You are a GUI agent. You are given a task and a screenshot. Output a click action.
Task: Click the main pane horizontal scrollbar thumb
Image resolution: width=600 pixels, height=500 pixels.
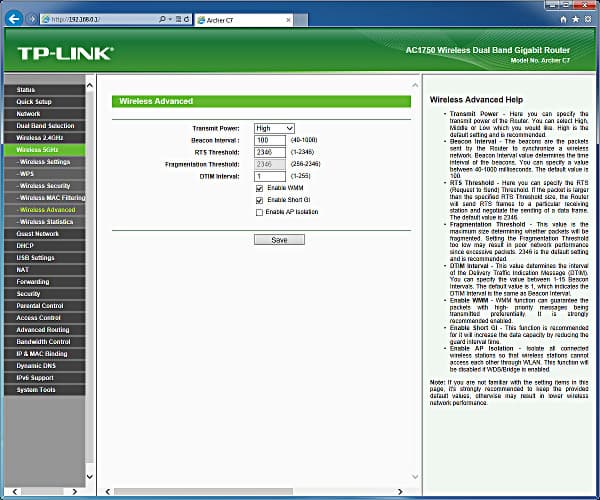click(203, 492)
